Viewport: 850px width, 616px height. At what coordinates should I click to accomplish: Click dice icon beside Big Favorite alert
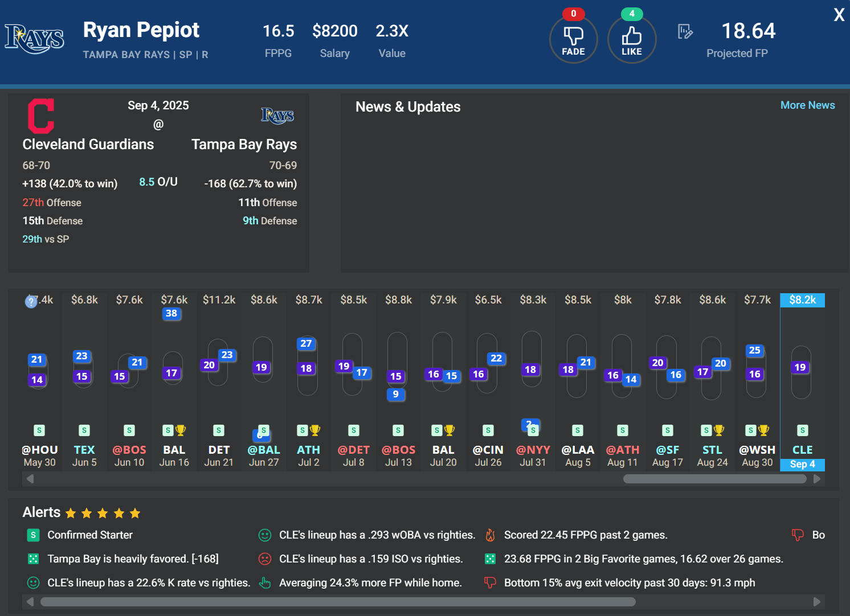pos(490,559)
